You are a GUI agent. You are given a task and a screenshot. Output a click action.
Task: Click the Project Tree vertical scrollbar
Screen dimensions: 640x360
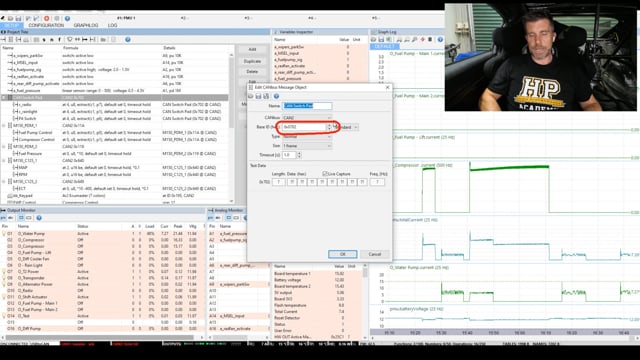click(x=231, y=127)
